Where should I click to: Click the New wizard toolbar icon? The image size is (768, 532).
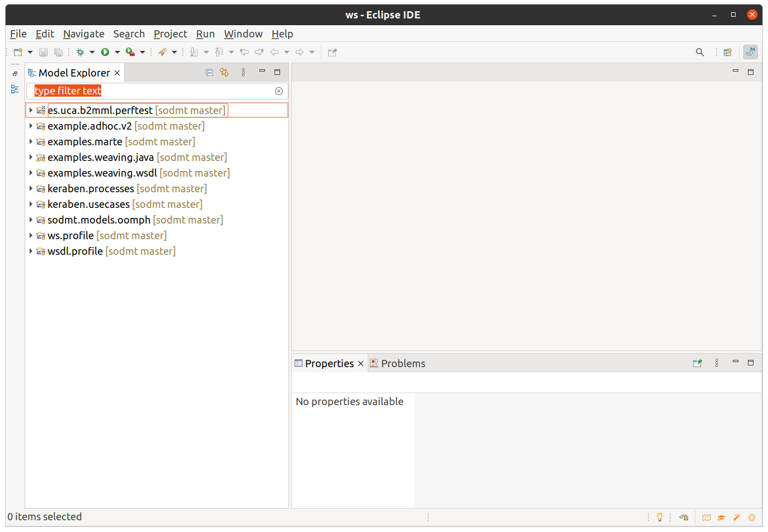[18, 52]
